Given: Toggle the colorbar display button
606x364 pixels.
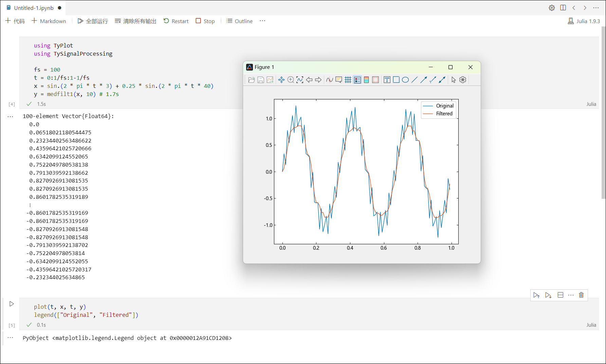Looking at the screenshot, I should click(x=366, y=80).
